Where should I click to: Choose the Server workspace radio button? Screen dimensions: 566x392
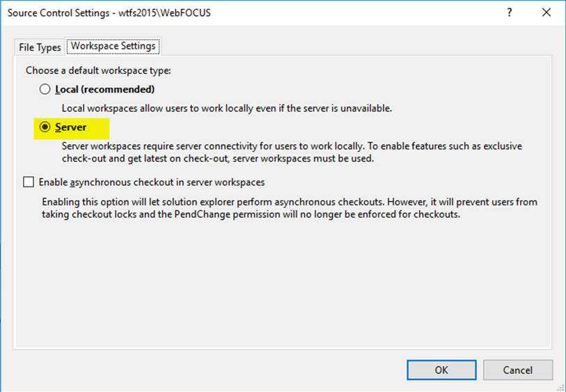pyautogui.click(x=45, y=127)
